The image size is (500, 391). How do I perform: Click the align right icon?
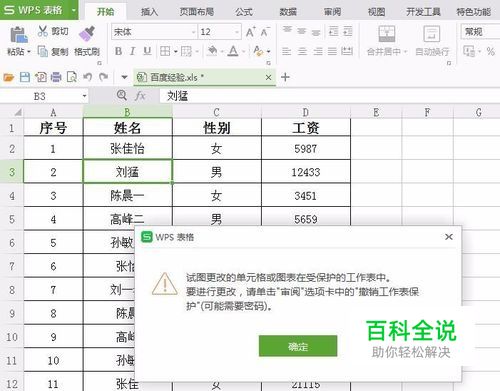click(x=317, y=51)
